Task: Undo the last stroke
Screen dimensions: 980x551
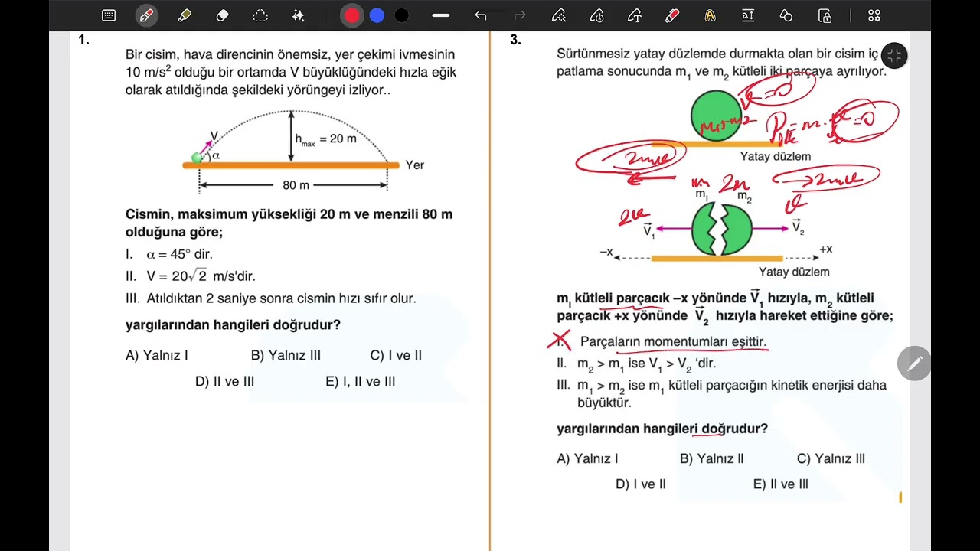Action: [481, 15]
